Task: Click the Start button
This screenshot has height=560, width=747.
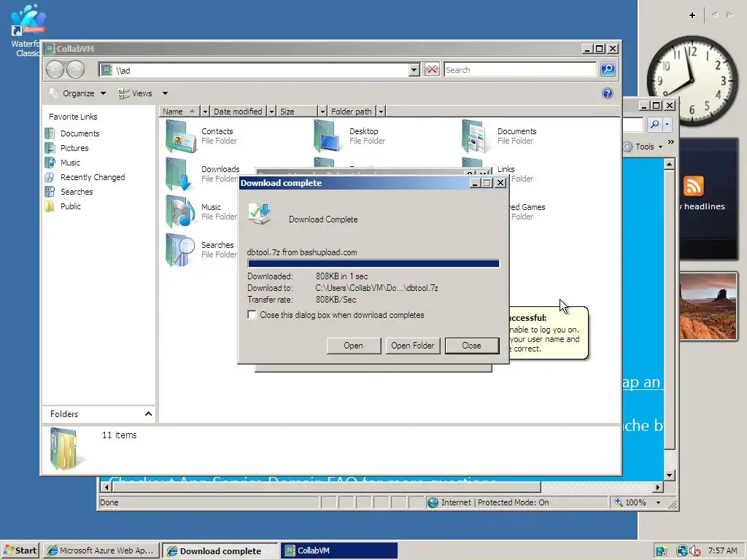Action: (x=20, y=551)
